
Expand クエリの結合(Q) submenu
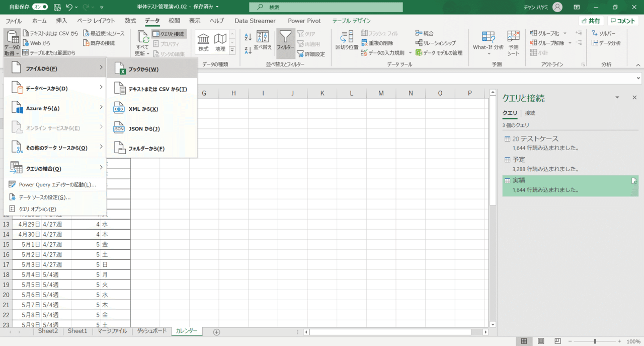(55, 168)
